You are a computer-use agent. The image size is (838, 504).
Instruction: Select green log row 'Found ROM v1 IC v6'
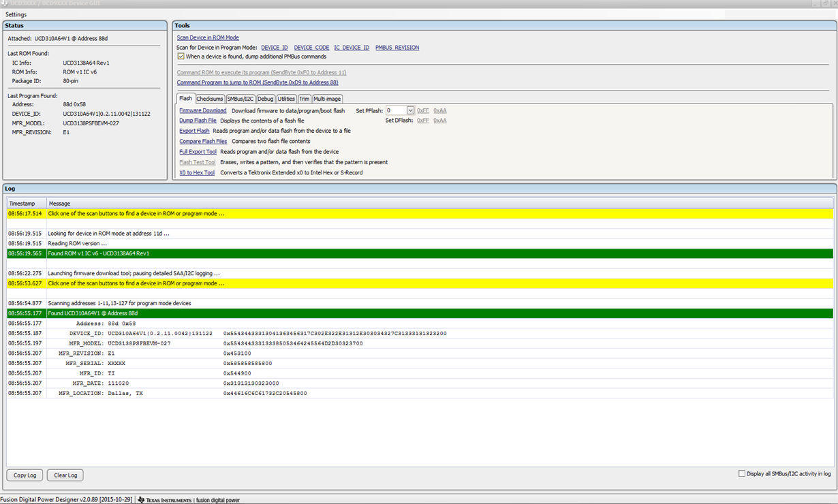420,253
